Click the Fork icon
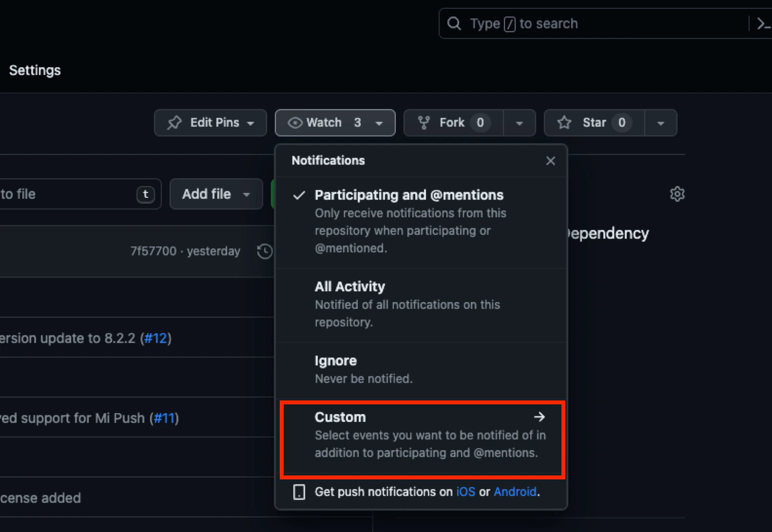This screenshot has width=772, height=532. 424,123
